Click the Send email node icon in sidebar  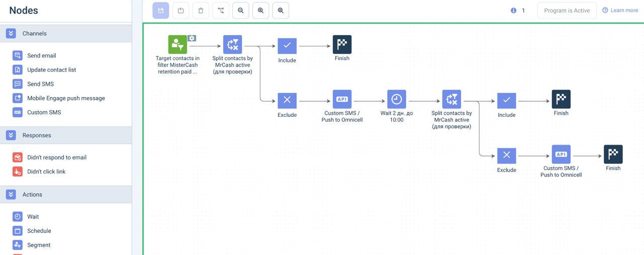pyautogui.click(x=18, y=55)
